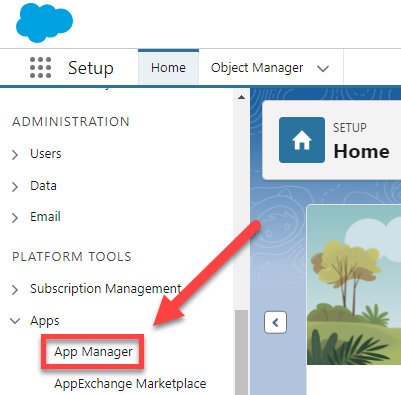Expand the Subscription Management chevron

(15, 290)
